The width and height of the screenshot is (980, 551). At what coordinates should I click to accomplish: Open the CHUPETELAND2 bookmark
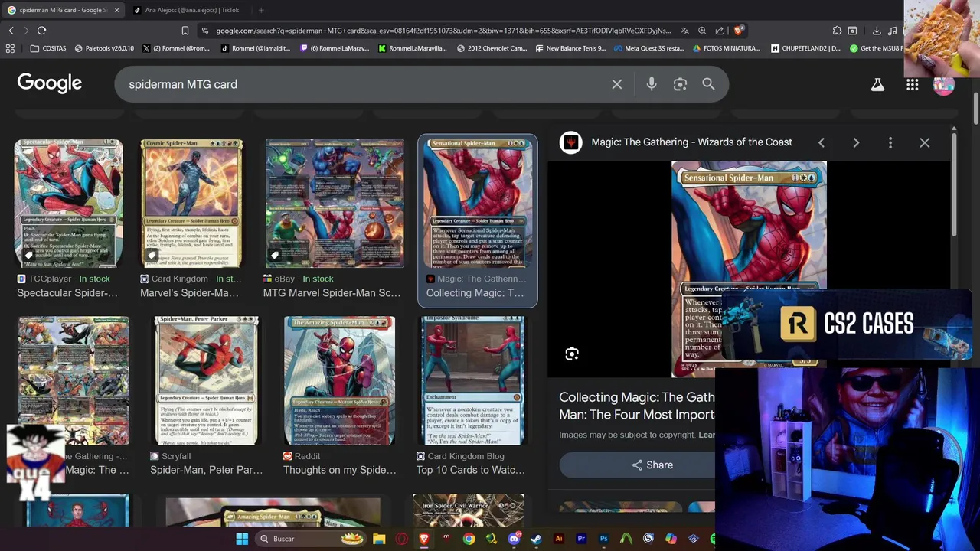[805, 48]
